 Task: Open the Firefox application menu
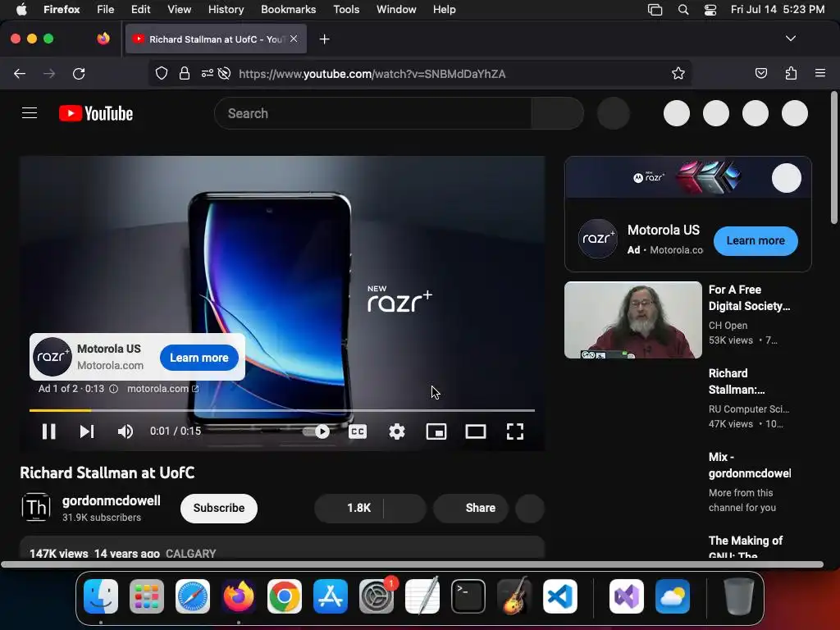tap(820, 73)
